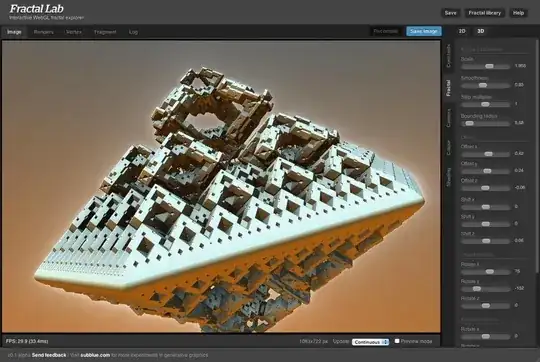Click the blue Save image button
Image resolution: width=540 pixels, height=362 pixels.
pyautogui.click(x=424, y=31)
